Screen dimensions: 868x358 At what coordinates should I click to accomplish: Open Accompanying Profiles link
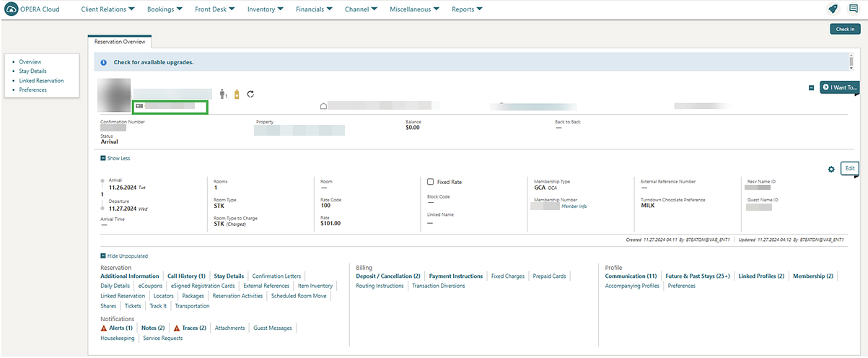click(x=633, y=287)
